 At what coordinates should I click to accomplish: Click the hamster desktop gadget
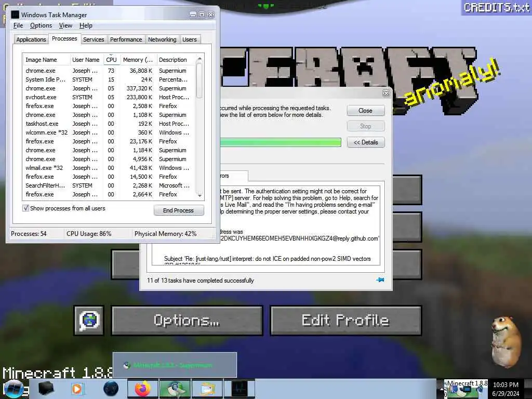click(x=506, y=341)
